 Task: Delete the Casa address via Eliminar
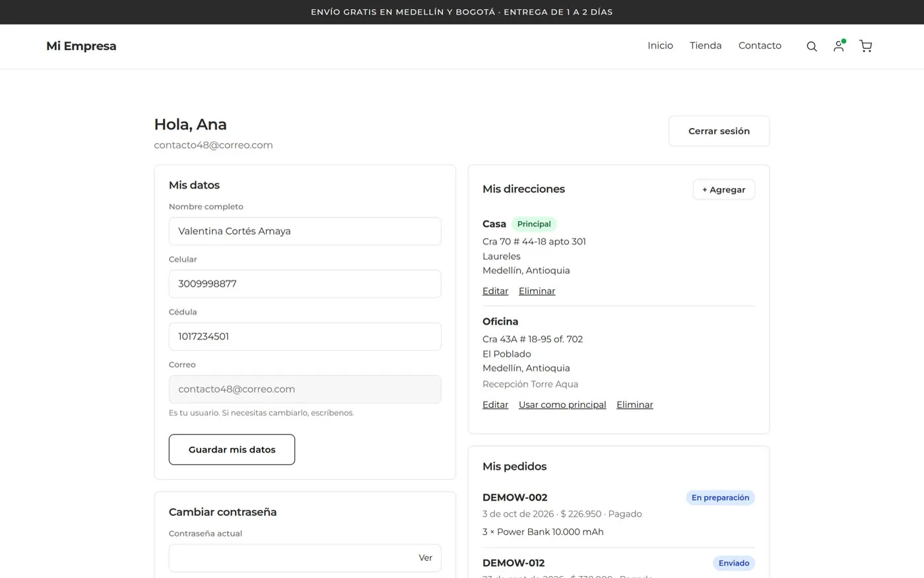537,291
